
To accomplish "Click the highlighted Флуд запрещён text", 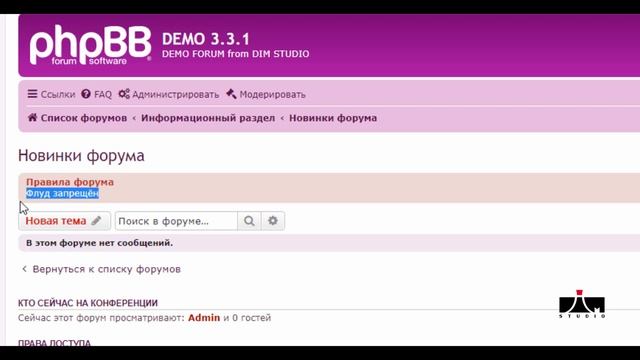I will [62, 193].
